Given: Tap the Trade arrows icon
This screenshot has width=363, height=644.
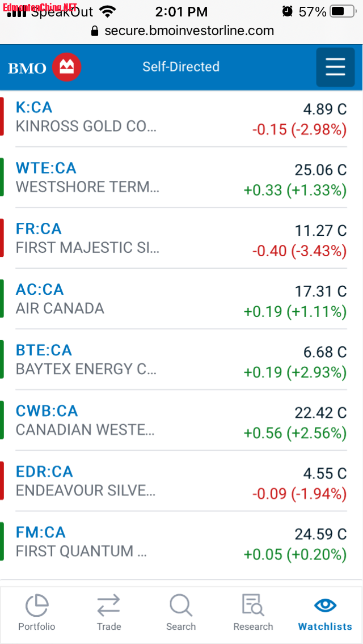Looking at the screenshot, I should pos(108,605).
